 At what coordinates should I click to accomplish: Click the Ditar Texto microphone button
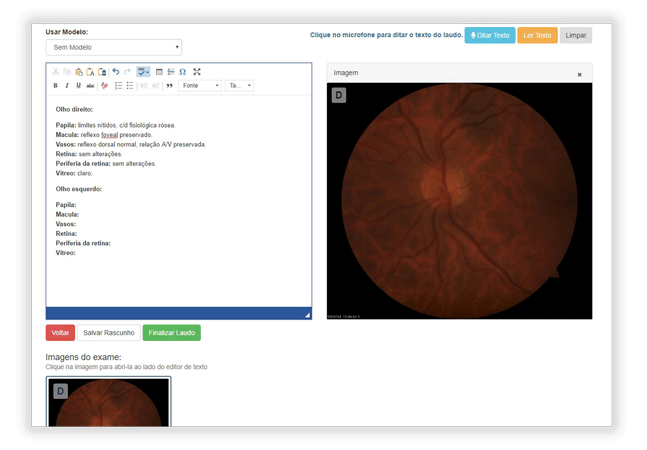[490, 35]
